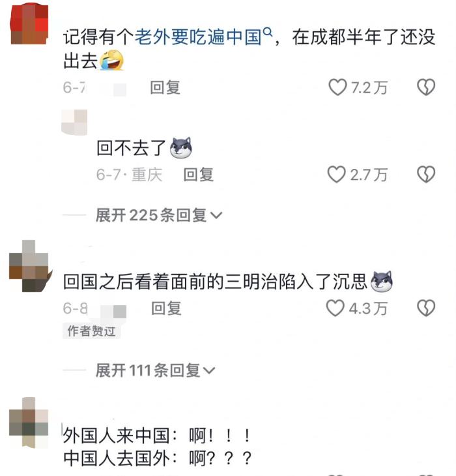Reply to the 三明治 comment
456x476 pixels.
tap(167, 308)
